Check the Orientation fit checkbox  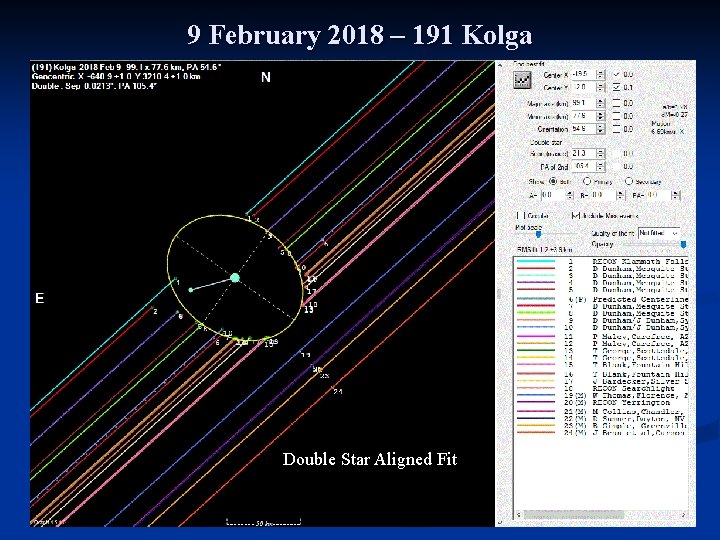pos(617,129)
